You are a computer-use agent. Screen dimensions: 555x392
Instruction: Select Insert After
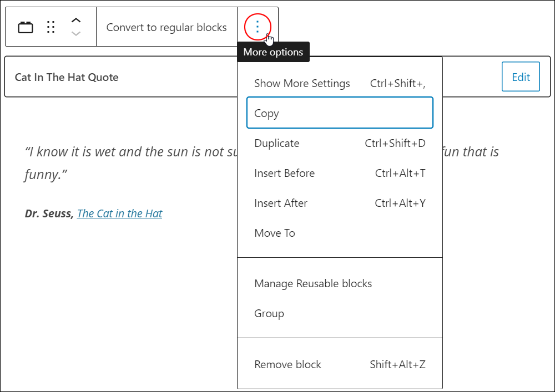(x=340, y=203)
